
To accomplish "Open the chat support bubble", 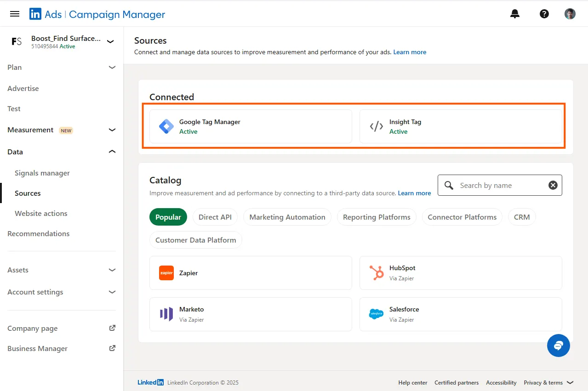I will (559, 346).
